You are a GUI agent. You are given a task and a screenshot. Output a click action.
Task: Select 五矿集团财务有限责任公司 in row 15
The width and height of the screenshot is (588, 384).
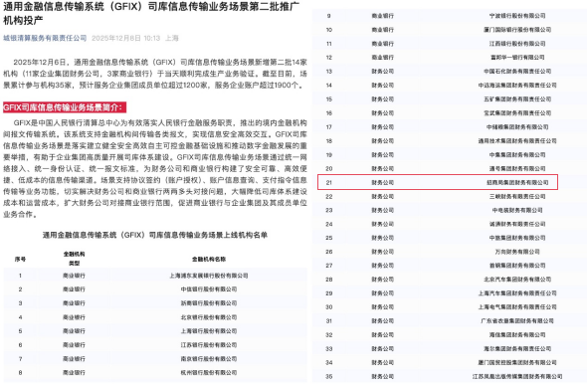[517, 99]
